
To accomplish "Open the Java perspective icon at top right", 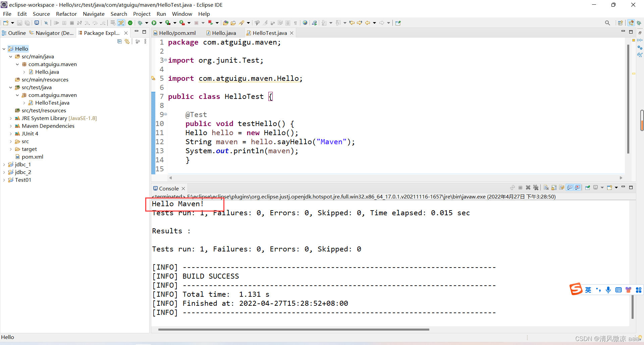I will click(x=632, y=23).
